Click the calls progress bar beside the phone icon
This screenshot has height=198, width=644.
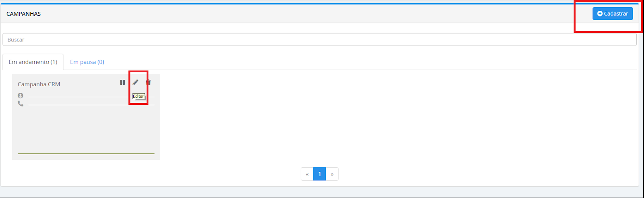point(91,104)
